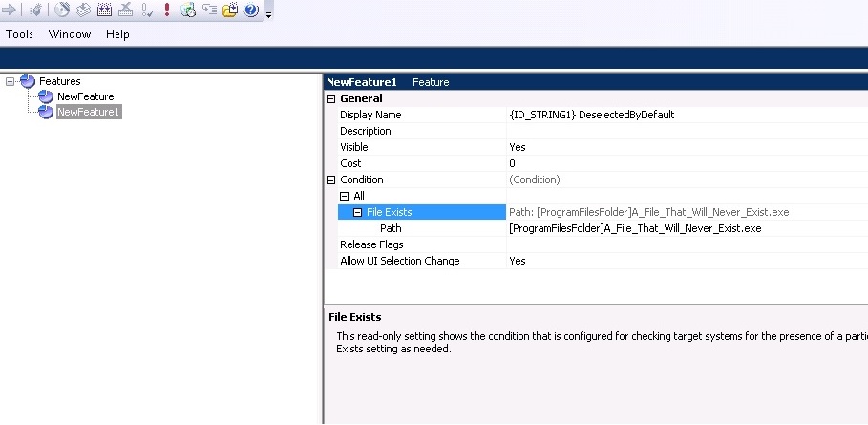Open help via blue question mark icon

(251, 10)
